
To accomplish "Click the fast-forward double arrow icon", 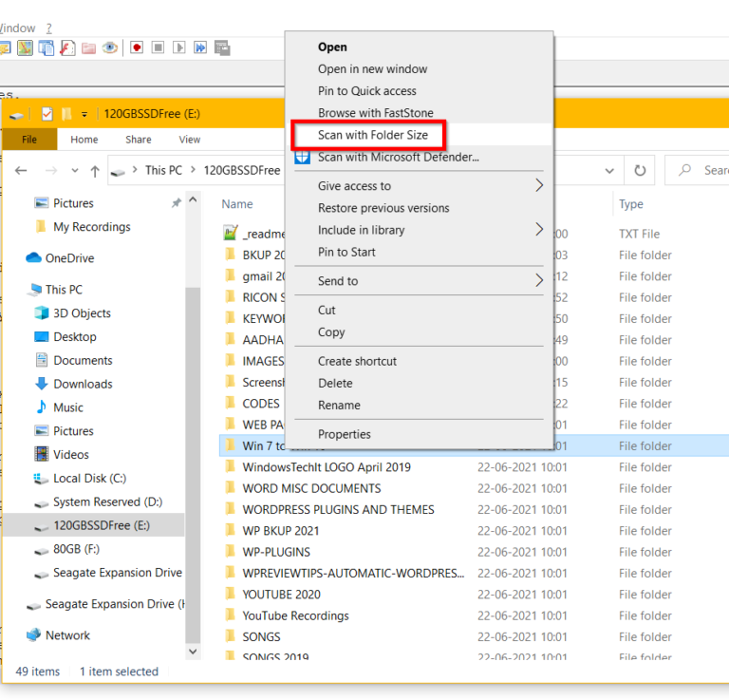I will pos(200,47).
